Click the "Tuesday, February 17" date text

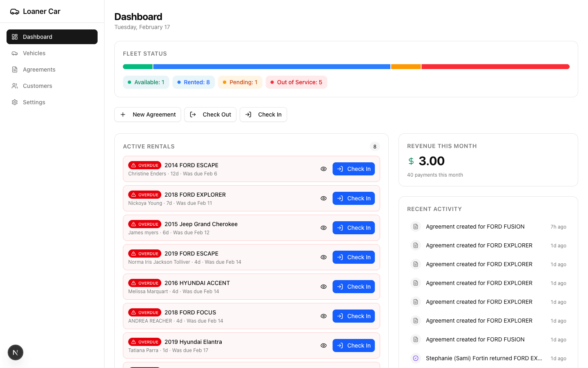[x=142, y=27]
